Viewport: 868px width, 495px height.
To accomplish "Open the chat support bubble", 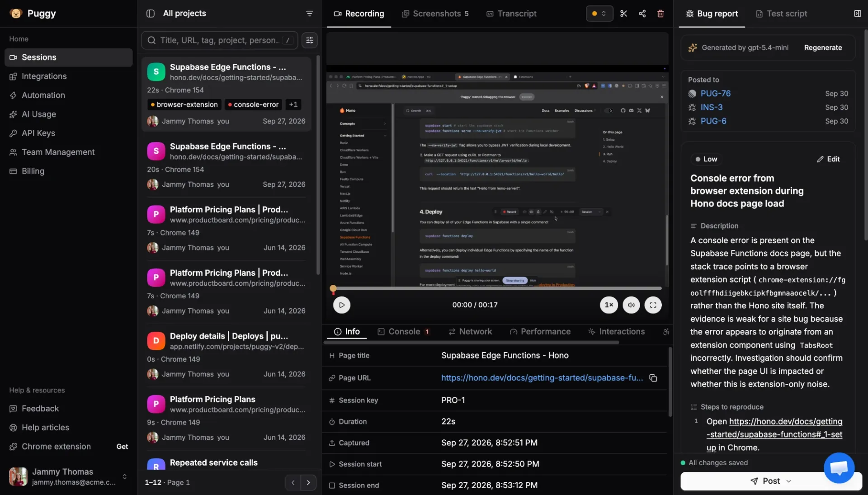I will point(839,468).
